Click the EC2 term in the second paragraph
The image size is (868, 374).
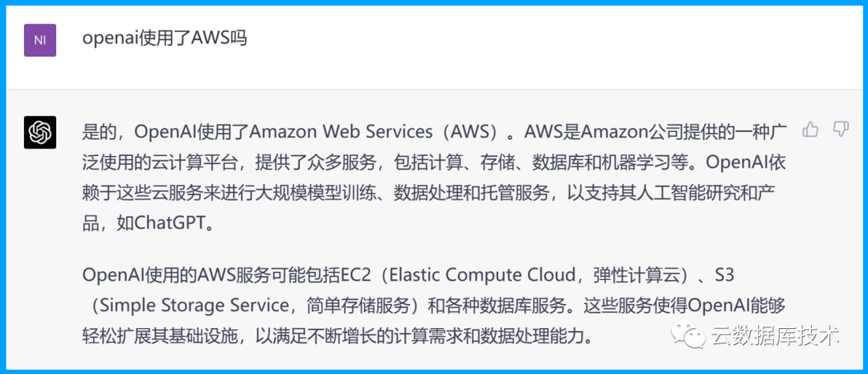point(355,275)
